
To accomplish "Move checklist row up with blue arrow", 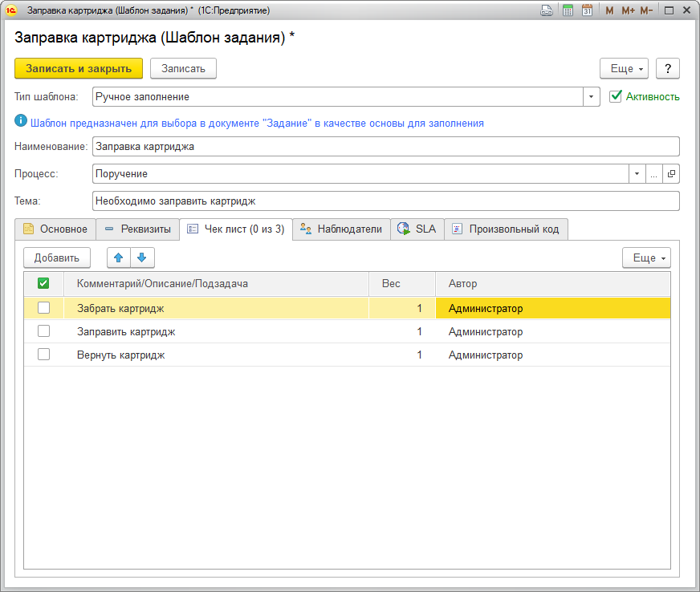I will click(x=118, y=257).
